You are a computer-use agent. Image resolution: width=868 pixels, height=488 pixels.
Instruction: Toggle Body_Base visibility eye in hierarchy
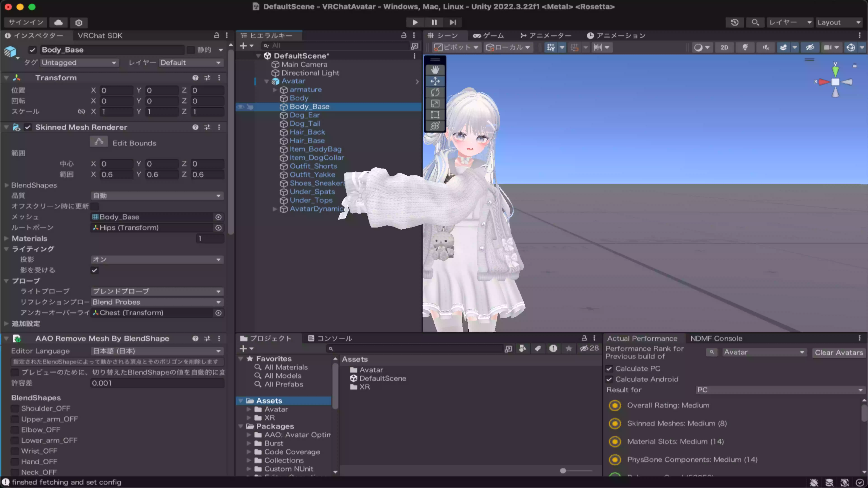(x=241, y=107)
